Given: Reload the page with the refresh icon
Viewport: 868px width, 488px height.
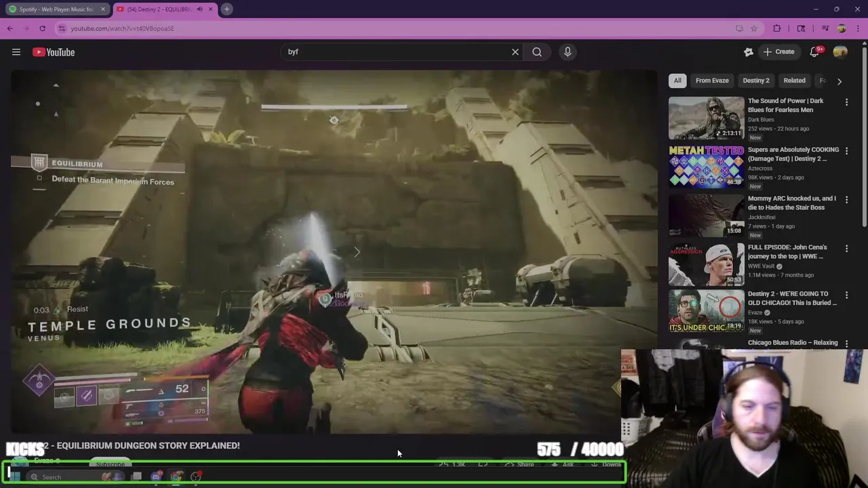Looking at the screenshot, I should (42, 28).
